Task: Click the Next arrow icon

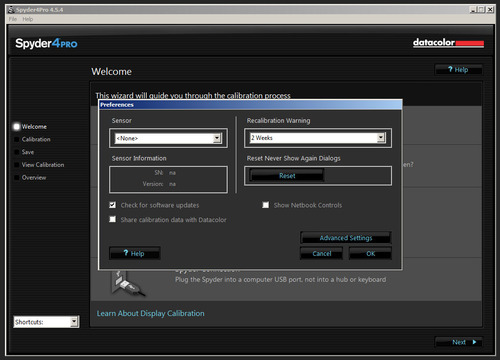Action: [474, 342]
